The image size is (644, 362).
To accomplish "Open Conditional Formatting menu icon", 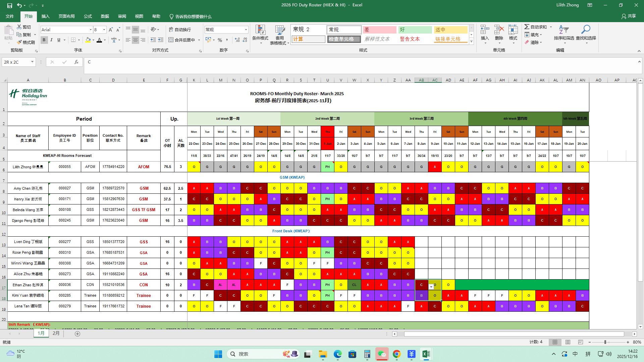I will 260,31.
